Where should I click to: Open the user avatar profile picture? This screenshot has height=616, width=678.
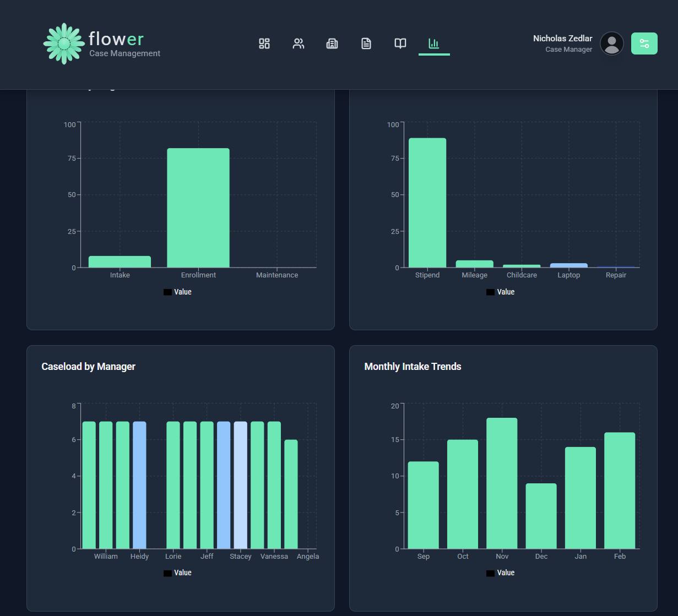(611, 43)
